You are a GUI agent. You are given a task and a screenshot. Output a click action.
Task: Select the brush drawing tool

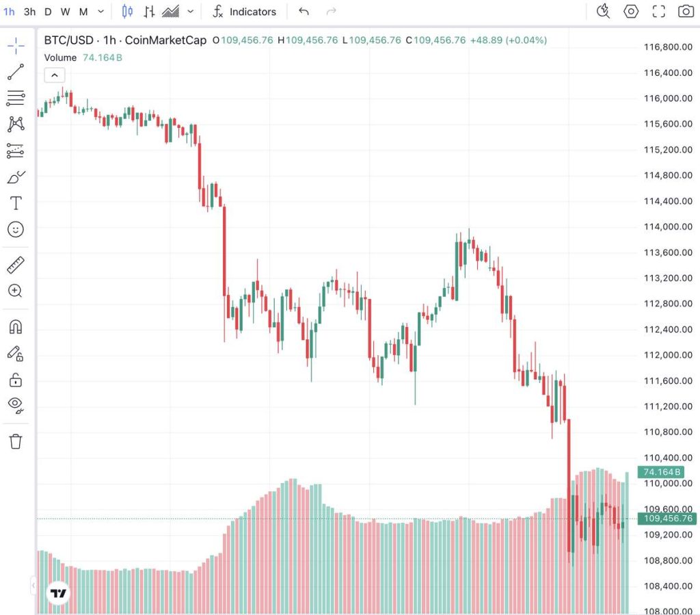pos(15,176)
